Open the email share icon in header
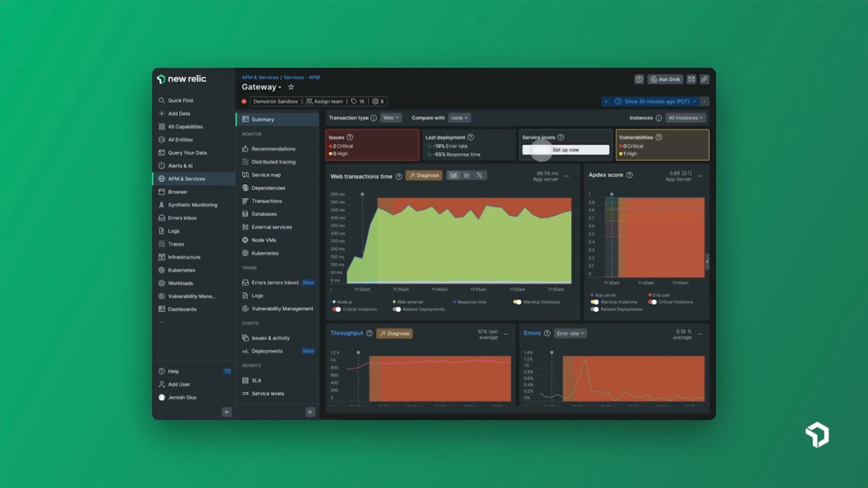The image size is (868, 488). 691,79
